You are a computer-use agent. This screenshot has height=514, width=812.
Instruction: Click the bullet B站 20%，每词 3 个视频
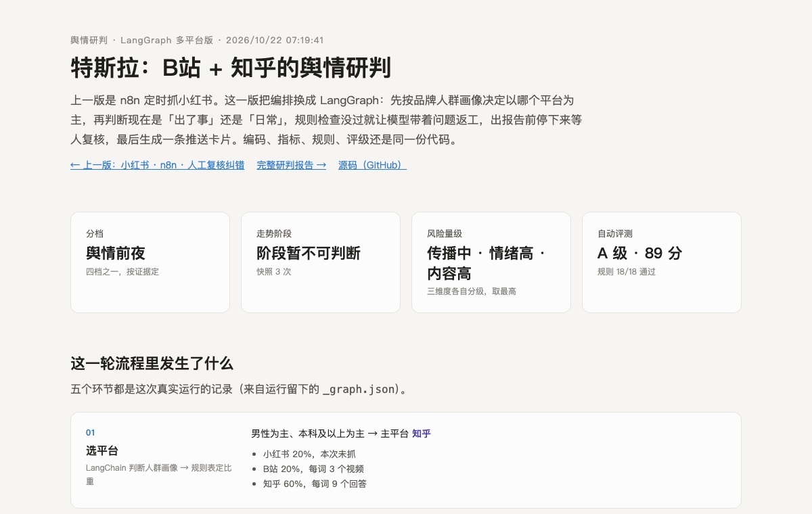(x=314, y=469)
